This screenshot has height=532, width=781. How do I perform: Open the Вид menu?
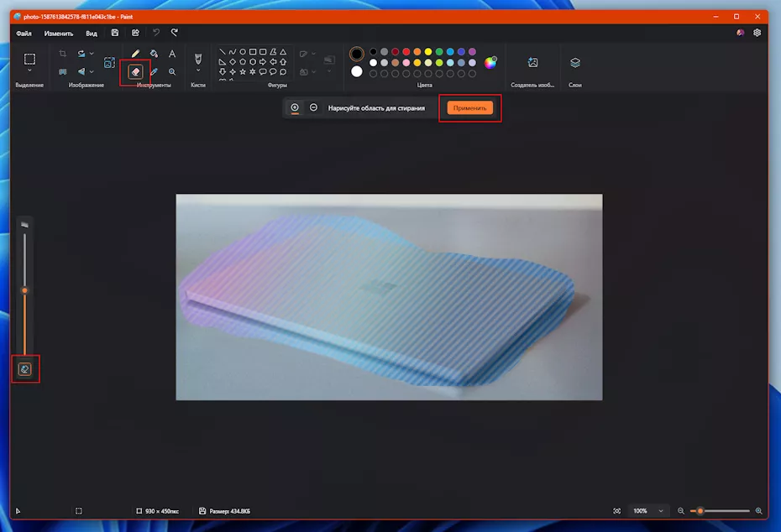(x=92, y=34)
